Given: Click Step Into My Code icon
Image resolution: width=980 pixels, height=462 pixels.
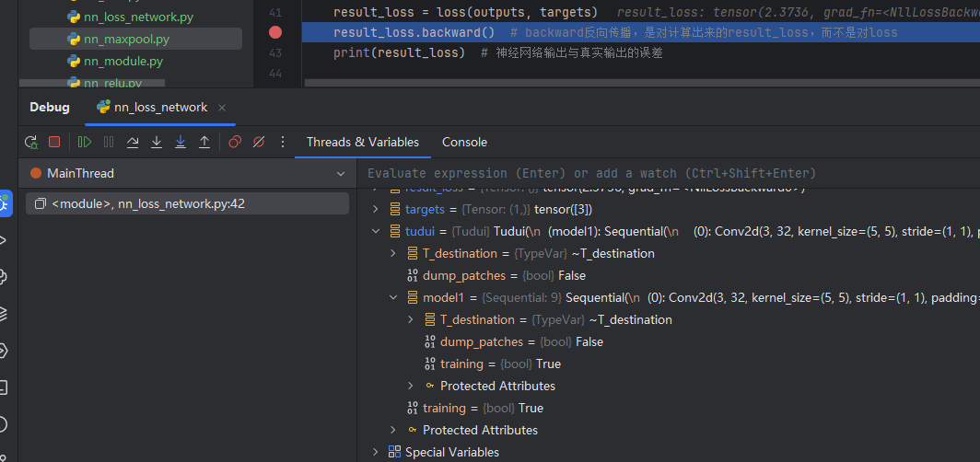Looking at the screenshot, I should (180, 143).
